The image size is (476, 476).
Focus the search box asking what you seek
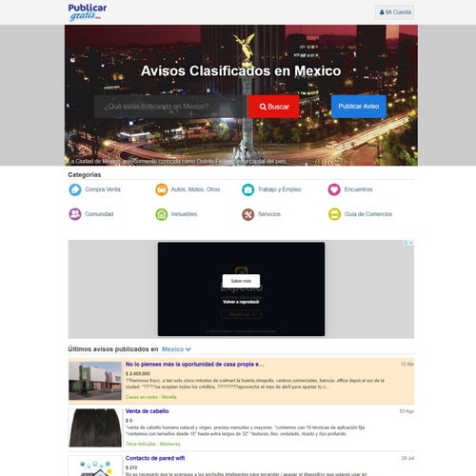170,107
